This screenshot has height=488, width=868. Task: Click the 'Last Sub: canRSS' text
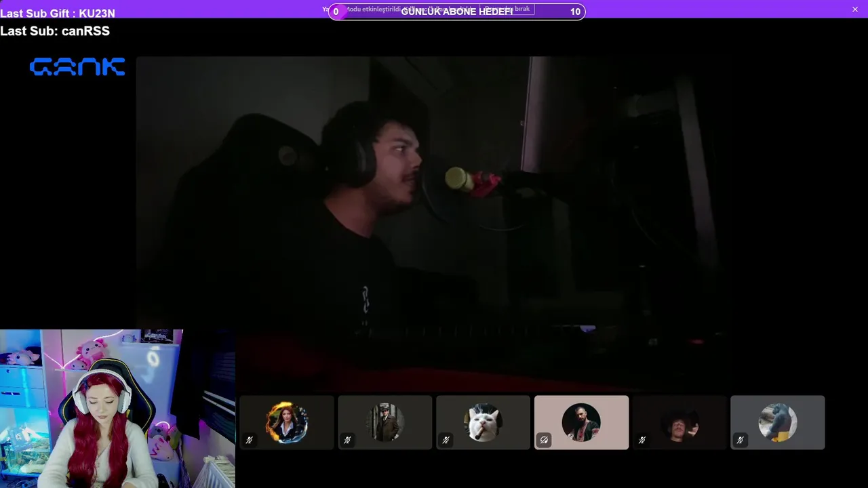(55, 31)
